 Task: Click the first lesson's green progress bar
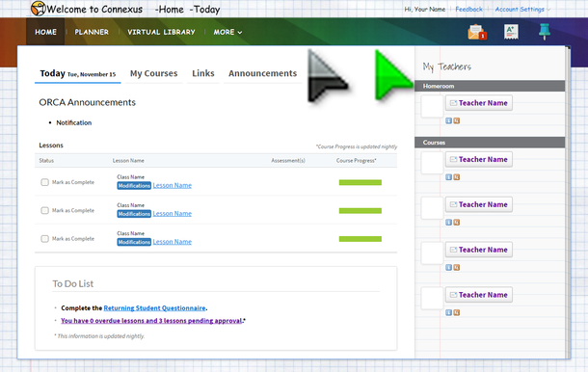(360, 182)
